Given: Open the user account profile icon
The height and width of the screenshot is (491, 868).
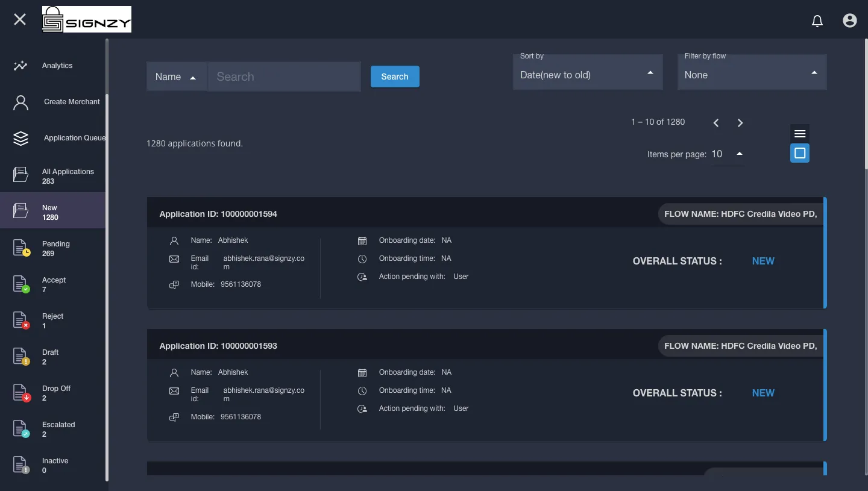Looking at the screenshot, I should [850, 20].
